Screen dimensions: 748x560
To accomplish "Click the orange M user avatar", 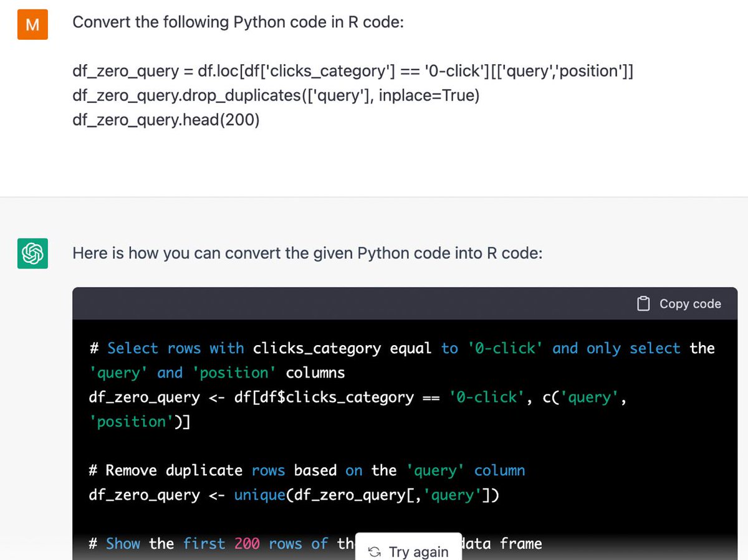I will coord(32,24).
